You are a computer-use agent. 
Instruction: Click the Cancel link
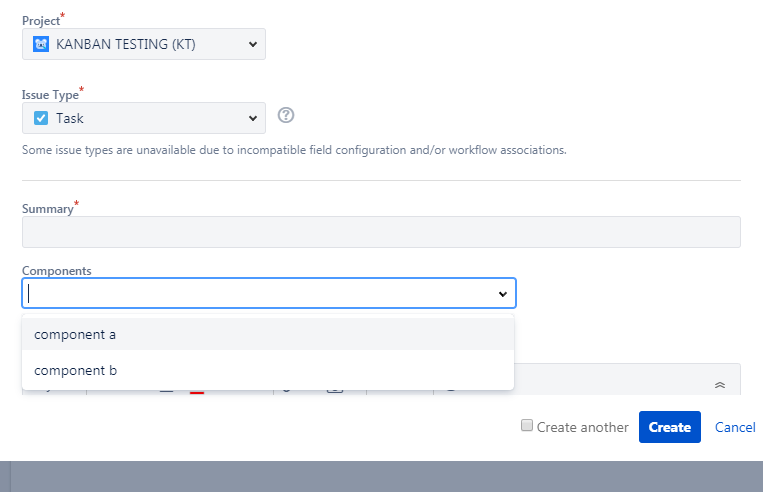(x=735, y=427)
